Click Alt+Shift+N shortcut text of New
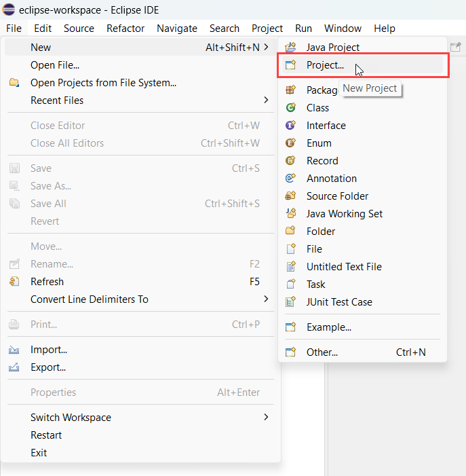The height and width of the screenshot is (476, 466). point(232,48)
